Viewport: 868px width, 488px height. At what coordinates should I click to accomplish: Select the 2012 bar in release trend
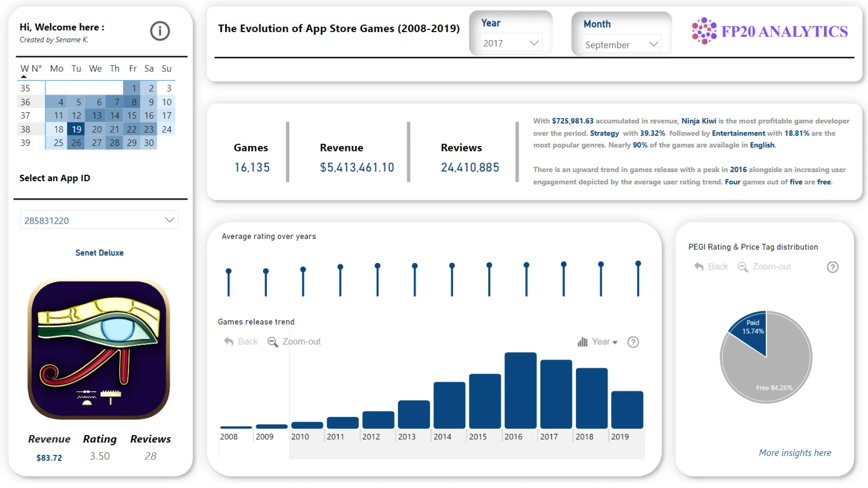378,420
